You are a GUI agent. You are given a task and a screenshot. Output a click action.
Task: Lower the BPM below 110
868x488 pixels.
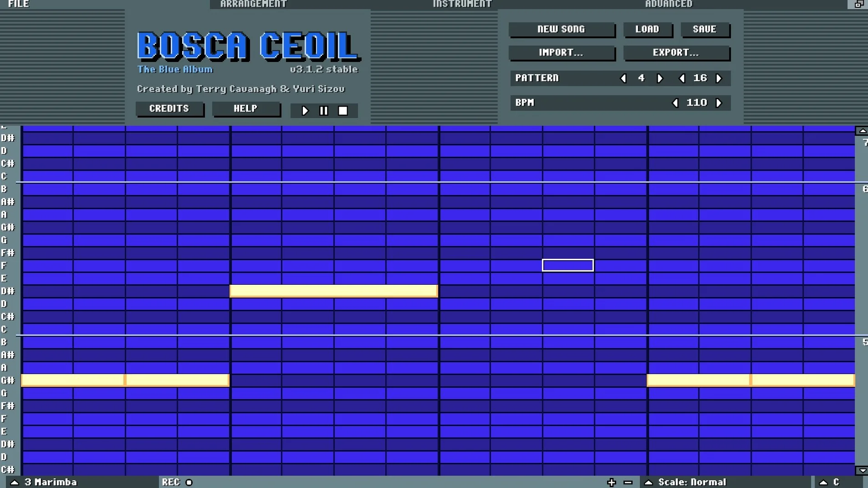(x=675, y=103)
